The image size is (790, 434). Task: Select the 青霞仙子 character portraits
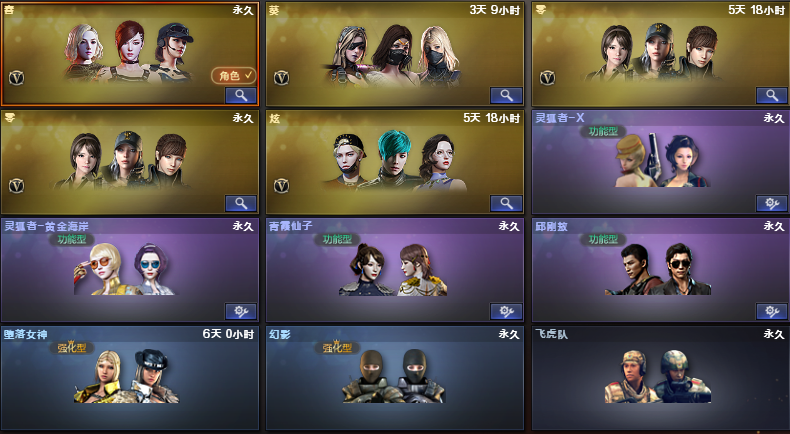393,269
